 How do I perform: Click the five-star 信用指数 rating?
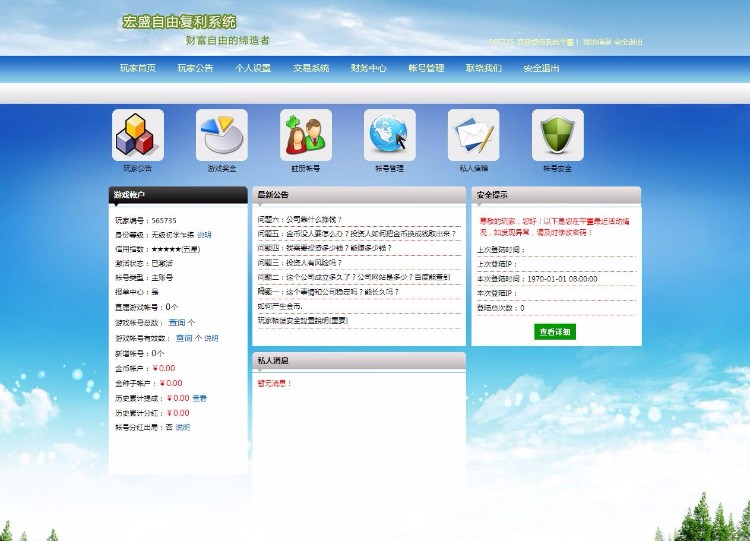pyautogui.click(x=176, y=249)
